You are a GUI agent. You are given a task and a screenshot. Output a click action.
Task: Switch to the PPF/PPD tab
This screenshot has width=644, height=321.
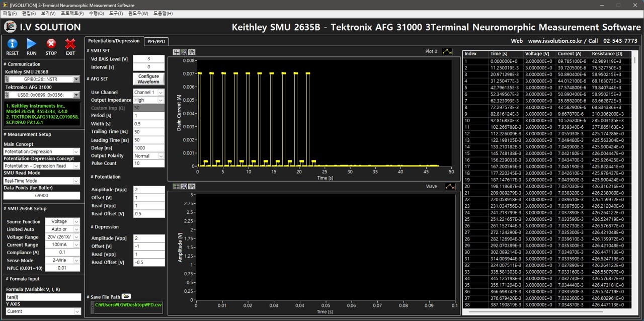(x=156, y=42)
